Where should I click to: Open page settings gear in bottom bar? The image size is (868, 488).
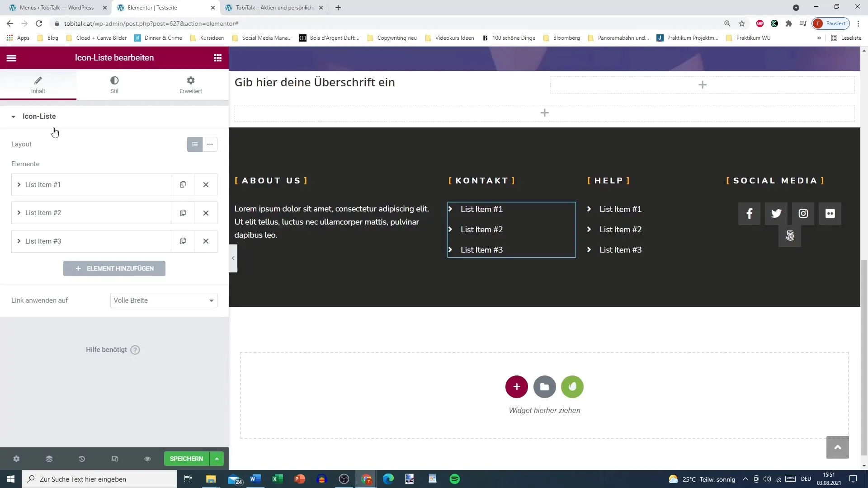[x=16, y=459]
